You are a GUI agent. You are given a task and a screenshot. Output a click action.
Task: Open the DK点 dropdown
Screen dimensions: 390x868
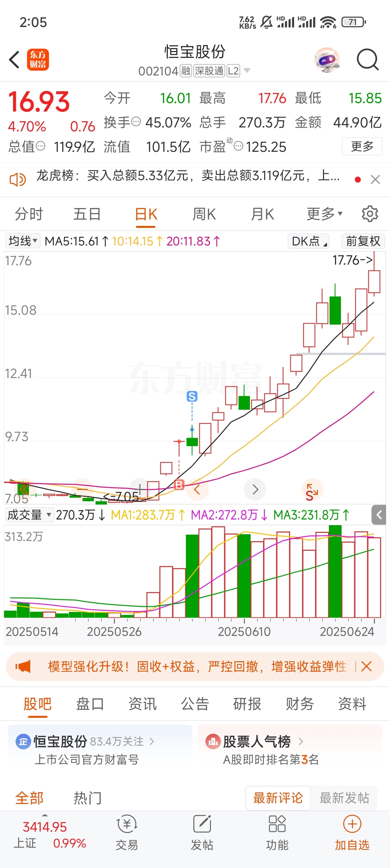point(308,241)
